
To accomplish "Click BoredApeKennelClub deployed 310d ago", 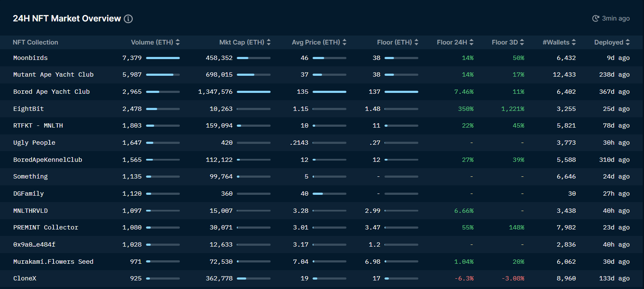I will (614, 160).
